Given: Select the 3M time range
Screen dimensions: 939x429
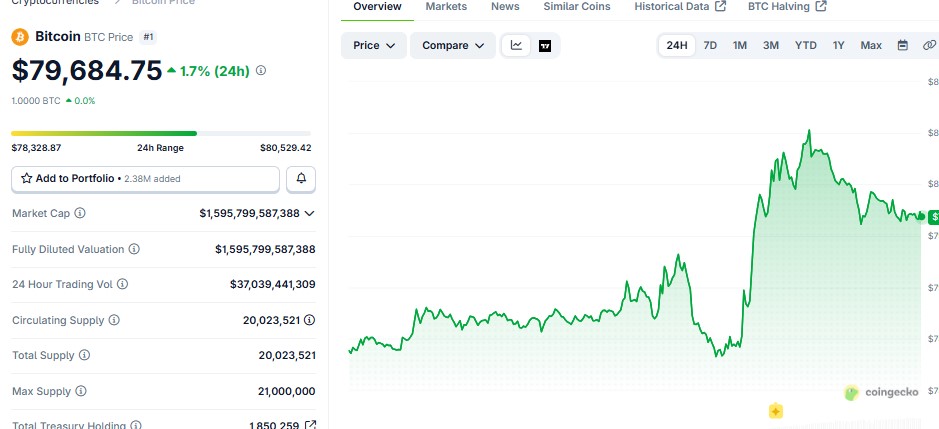Looking at the screenshot, I should (771, 46).
